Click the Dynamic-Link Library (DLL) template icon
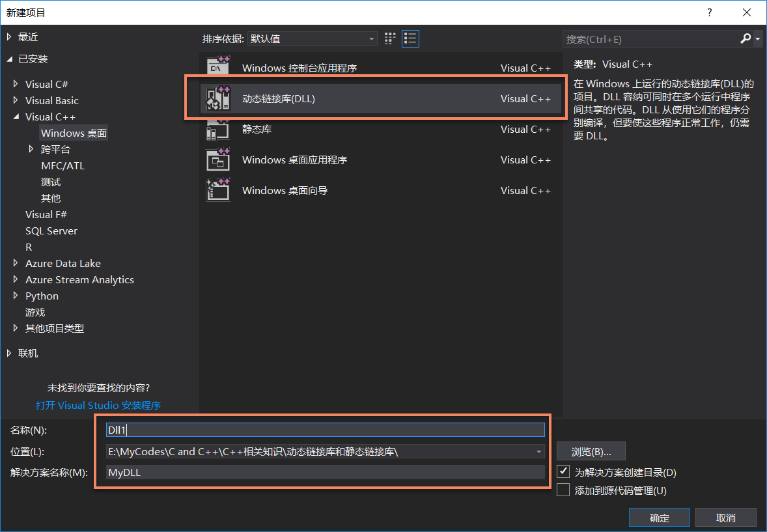Screen dimensions: 767x532 pyautogui.click(x=218, y=98)
